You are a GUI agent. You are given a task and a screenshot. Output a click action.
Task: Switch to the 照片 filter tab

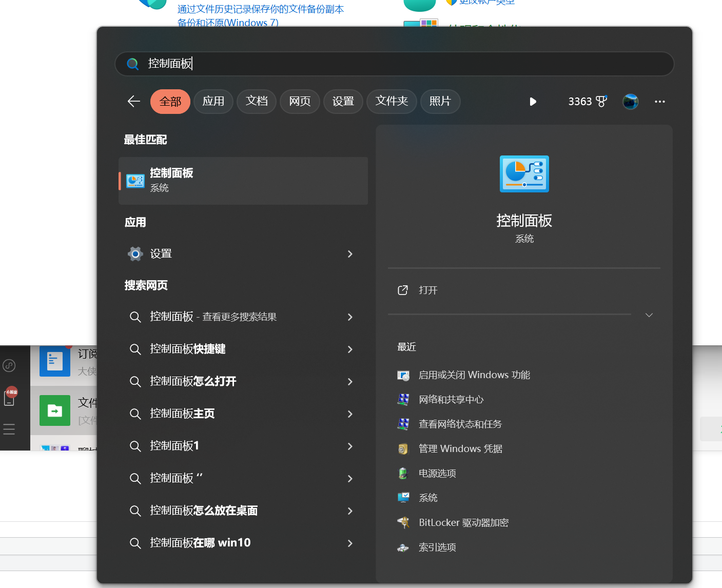(x=440, y=102)
